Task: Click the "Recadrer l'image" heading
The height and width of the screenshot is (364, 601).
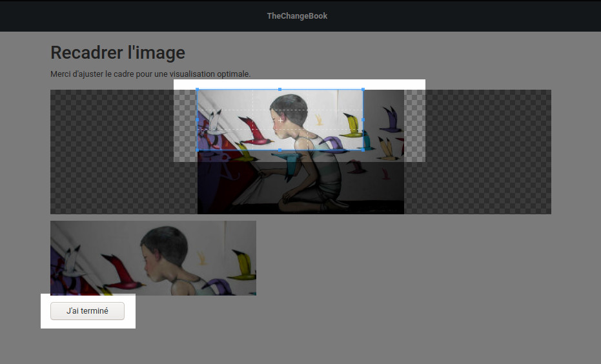Action: pyautogui.click(x=117, y=52)
